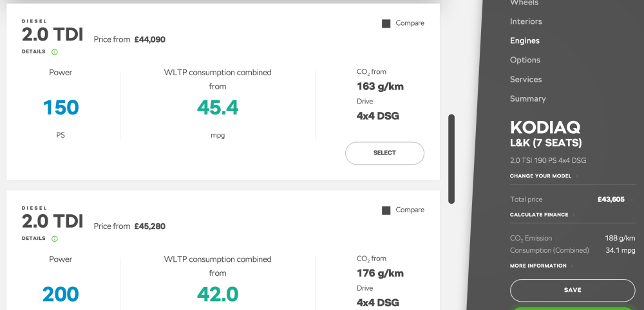Select the 2.0 TDI 150 PS engine
The image size is (644, 310).
tap(384, 153)
